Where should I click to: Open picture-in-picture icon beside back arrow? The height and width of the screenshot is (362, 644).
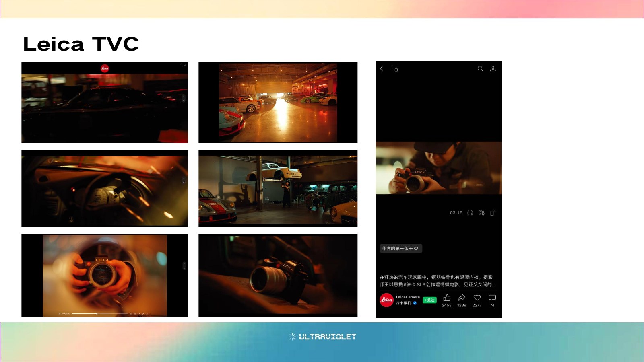coord(395,69)
